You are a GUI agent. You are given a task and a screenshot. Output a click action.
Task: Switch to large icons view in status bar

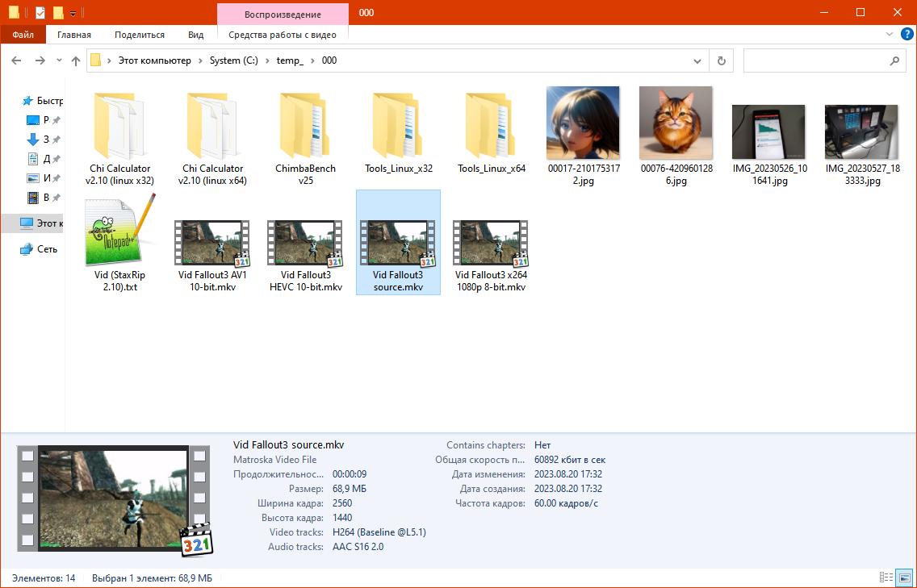(903, 578)
